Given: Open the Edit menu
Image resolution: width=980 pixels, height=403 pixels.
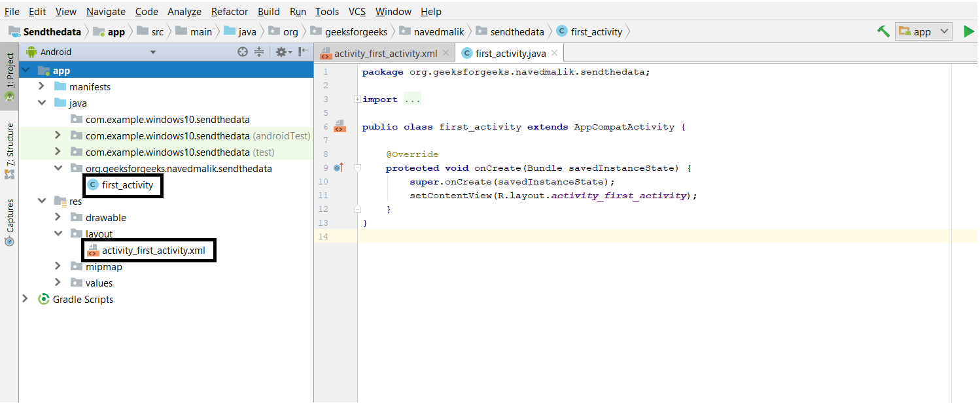Looking at the screenshot, I should (x=37, y=11).
